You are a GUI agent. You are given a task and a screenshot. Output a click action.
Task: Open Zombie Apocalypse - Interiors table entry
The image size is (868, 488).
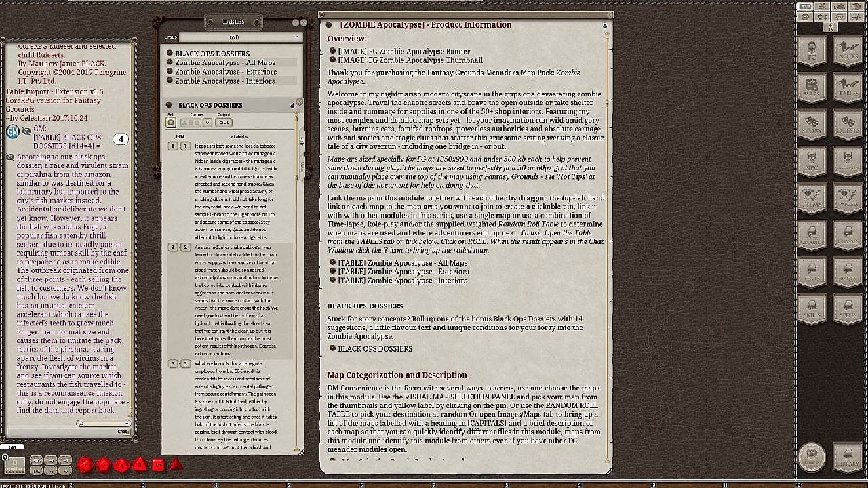(x=225, y=81)
